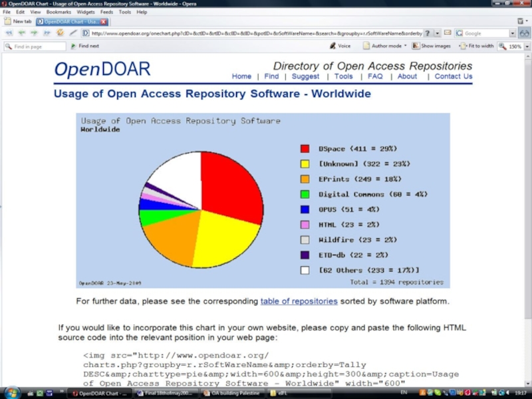The width and height of the screenshot is (532, 399).
Task: Expand the 150% zoom dropdown
Action: 525,46
